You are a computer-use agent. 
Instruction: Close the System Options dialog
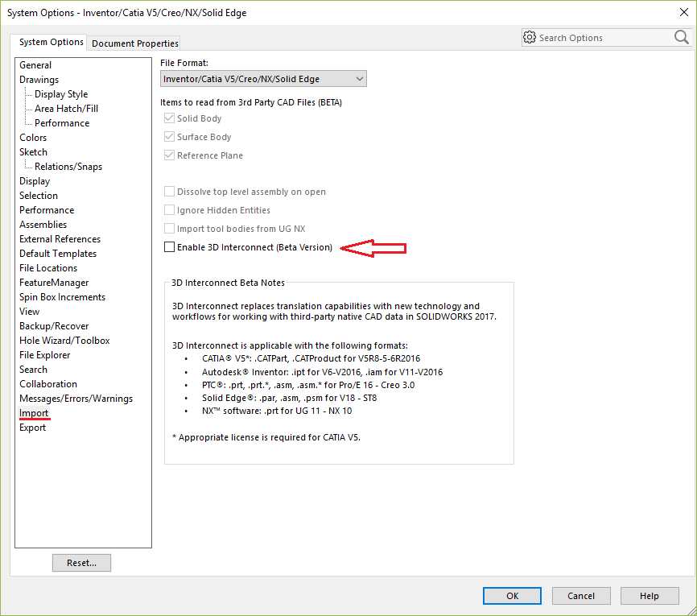pos(683,12)
